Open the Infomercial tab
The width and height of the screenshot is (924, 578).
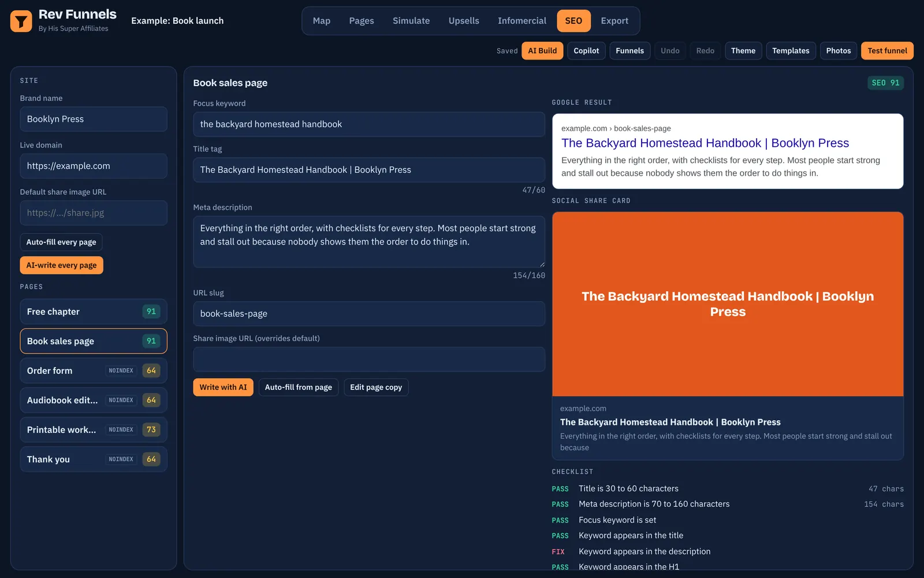point(522,21)
